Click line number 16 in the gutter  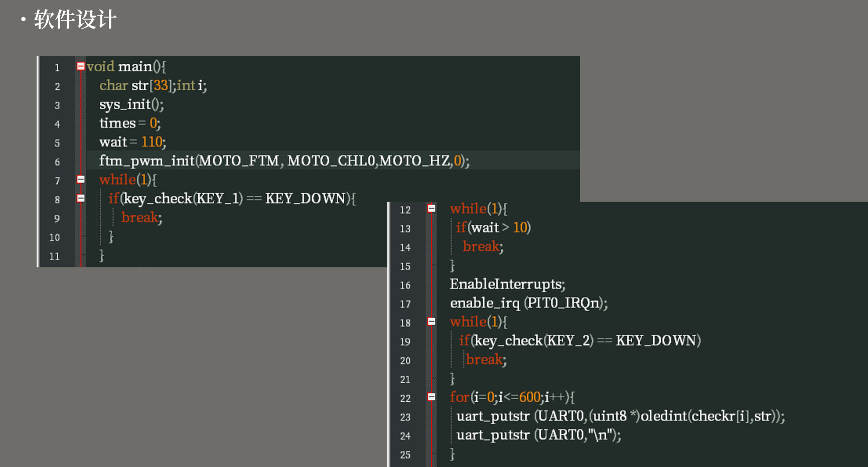click(405, 285)
